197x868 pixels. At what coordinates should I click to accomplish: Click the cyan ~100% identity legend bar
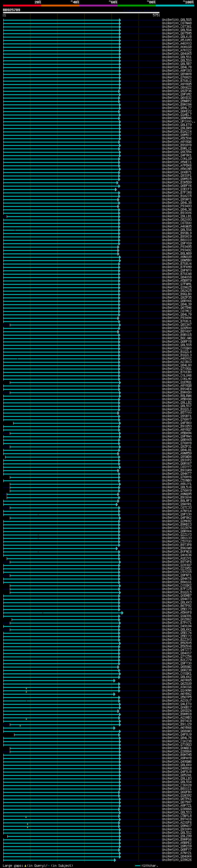point(175,6)
